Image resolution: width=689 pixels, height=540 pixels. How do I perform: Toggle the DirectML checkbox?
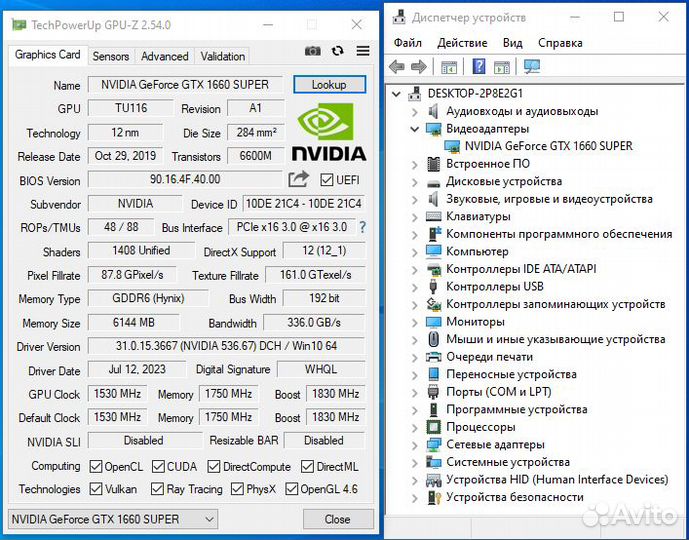click(307, 466)
